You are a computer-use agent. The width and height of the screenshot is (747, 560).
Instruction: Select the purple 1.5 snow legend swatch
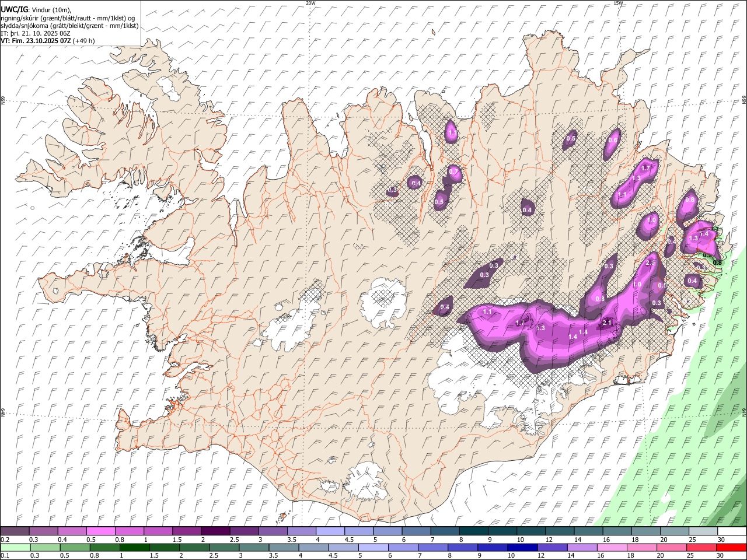[x=186, y=531]
